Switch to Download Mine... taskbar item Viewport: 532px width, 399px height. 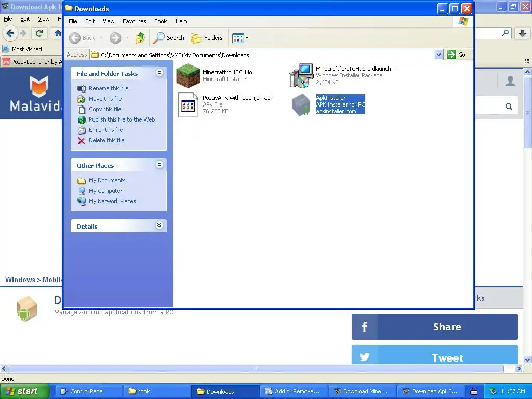[362, 391]
